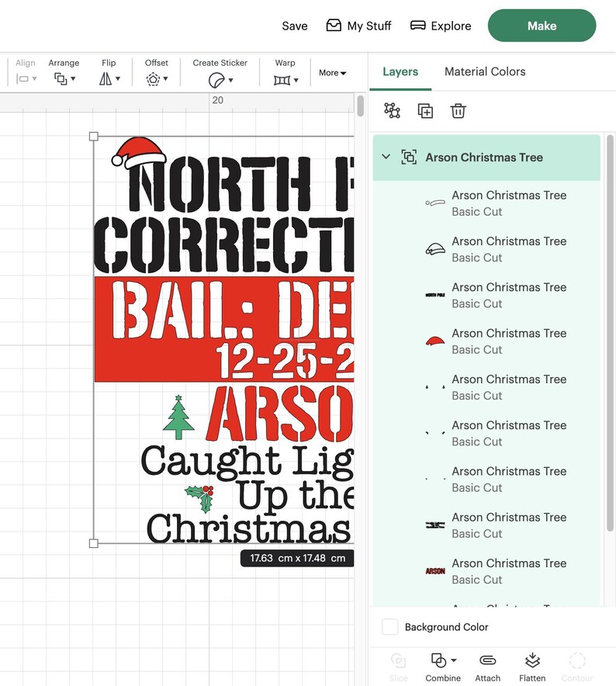Open the Combine options arrow
Screen dimensions: 616x686
tap(454, 660)
